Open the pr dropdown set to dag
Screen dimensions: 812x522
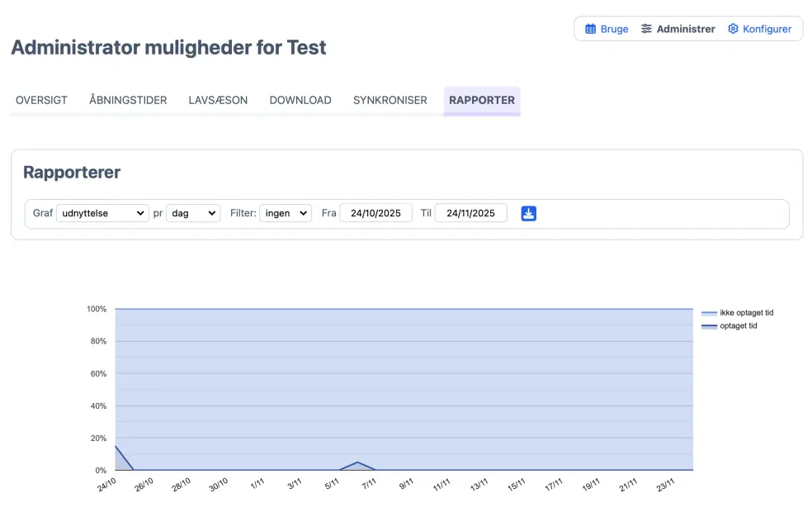pyautogui.click(x=193, y=213)
